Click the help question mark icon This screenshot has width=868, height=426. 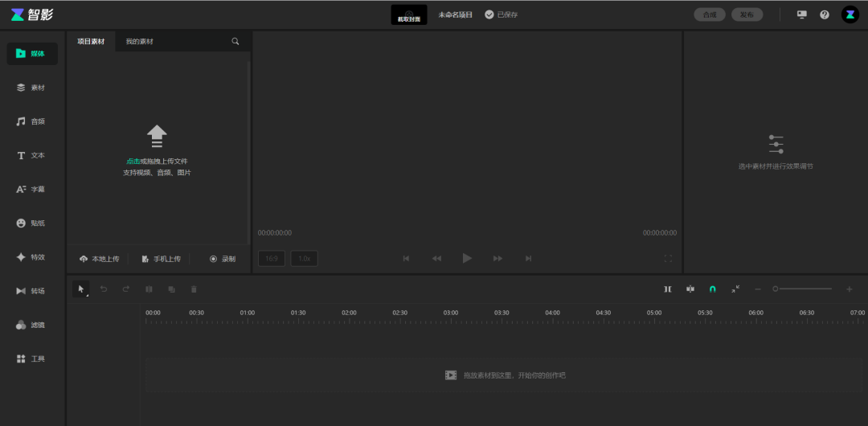coord(824,14)
